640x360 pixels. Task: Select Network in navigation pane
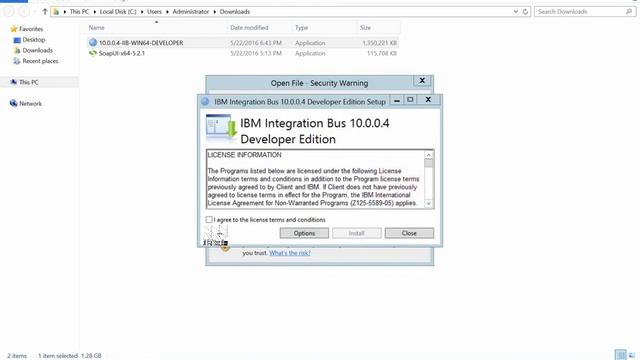pos(30,104)
